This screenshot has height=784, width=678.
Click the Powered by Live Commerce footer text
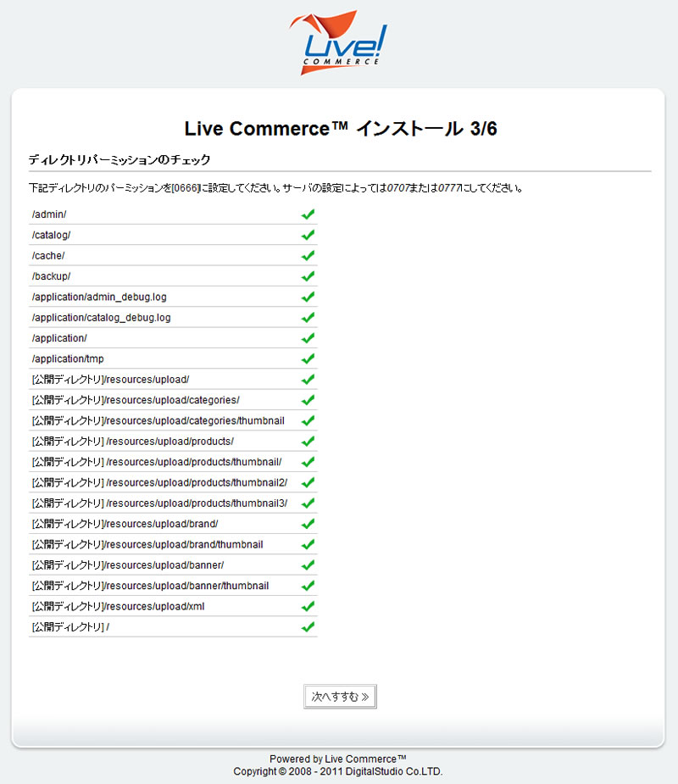pos(338,759)
